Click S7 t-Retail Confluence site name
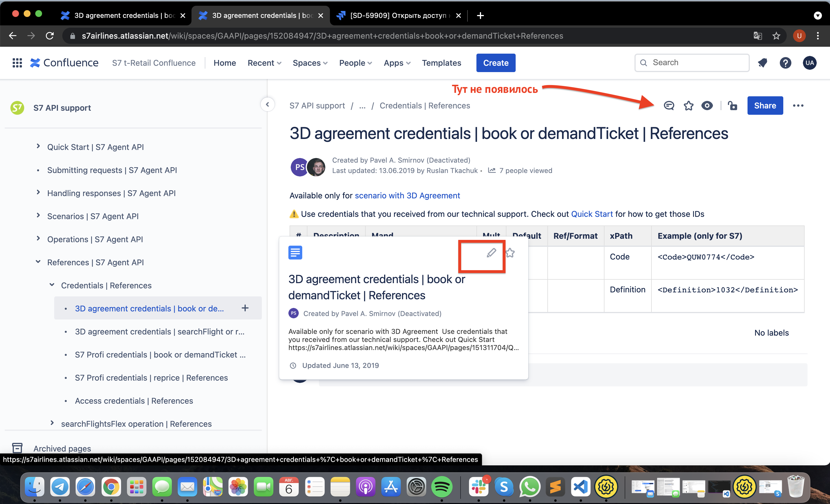830x504 pixels. [x=154, y=63]
